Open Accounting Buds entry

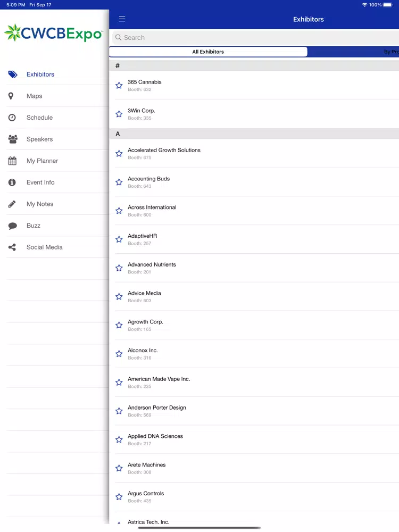pos(254,182)
